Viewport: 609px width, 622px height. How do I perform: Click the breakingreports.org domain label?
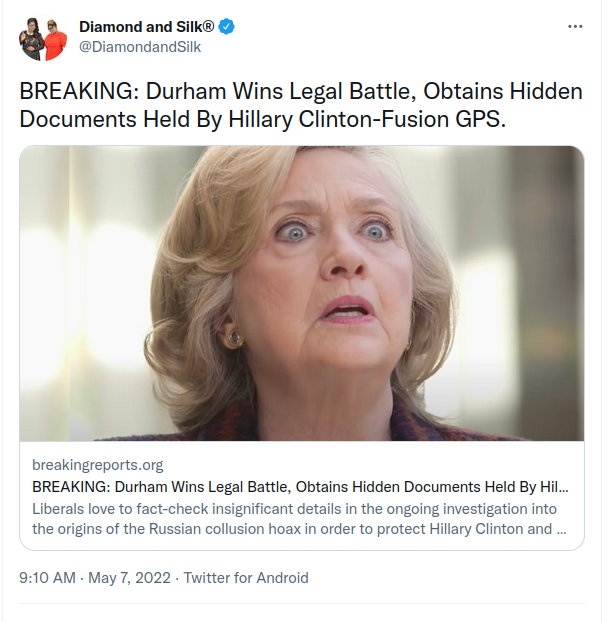(98, 465)
